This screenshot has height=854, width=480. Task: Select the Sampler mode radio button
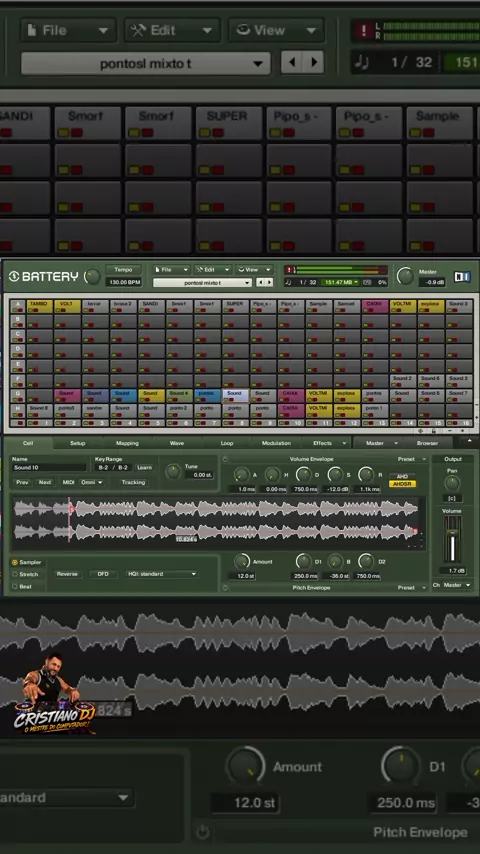point(15,562)
